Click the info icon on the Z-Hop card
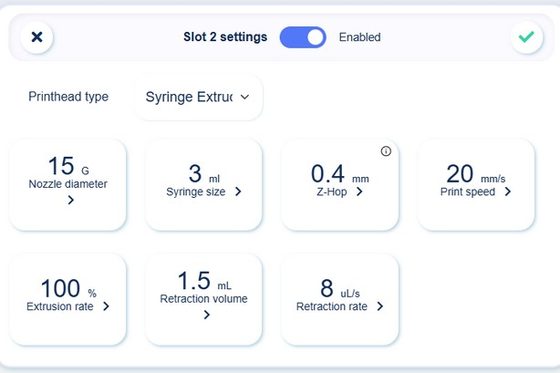 pos(386,151)
